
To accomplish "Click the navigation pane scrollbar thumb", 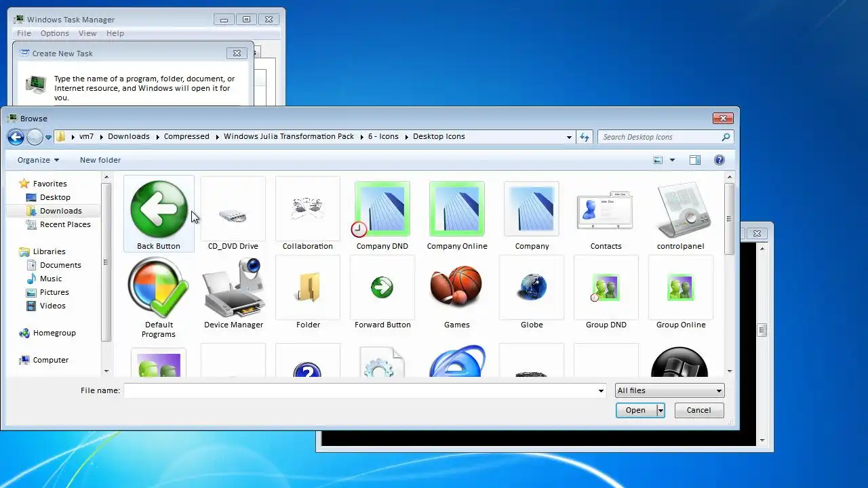I will click(106, 262).
